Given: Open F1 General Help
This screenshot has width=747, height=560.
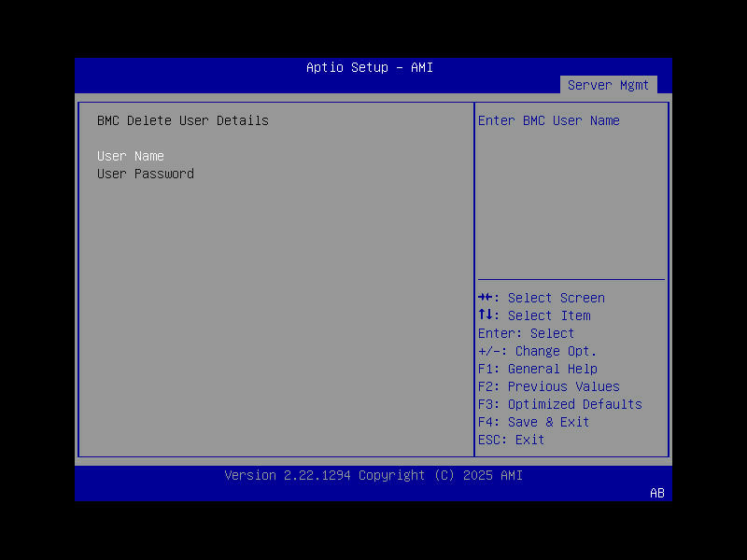Looking at the screenshot, I should [x=537, y=369].
